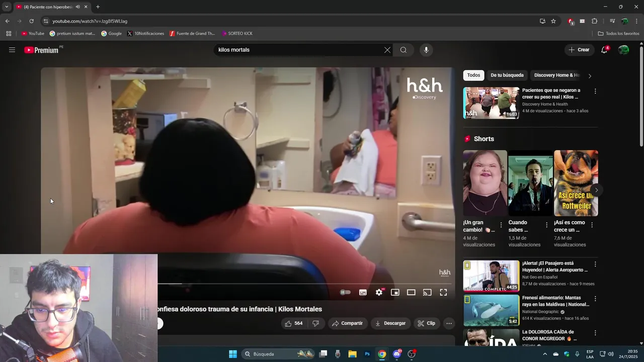The image size is (644, 362).
Task: Open Frenesí alimentario Mantas raya video
Action: pyautogui.click(x=491, y=310)
